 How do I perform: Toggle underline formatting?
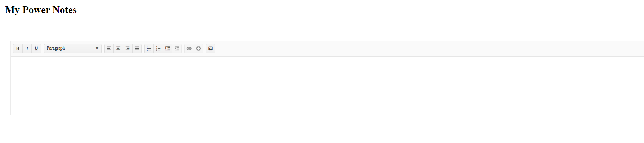(x=36, y=48)
